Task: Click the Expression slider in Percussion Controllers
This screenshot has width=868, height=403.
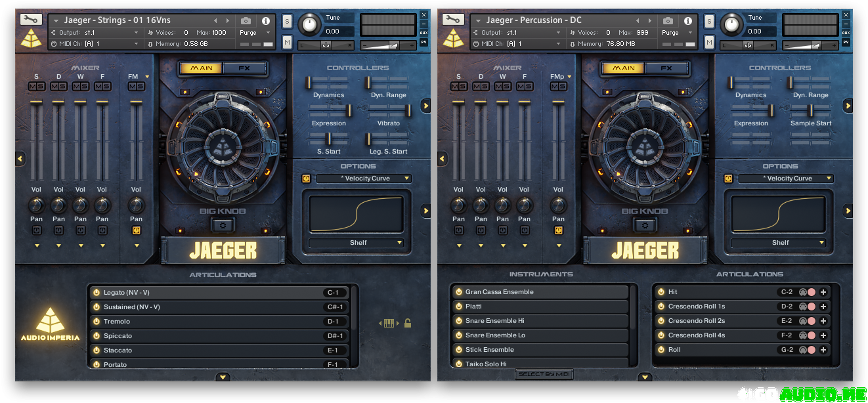Action: (751, 110)
